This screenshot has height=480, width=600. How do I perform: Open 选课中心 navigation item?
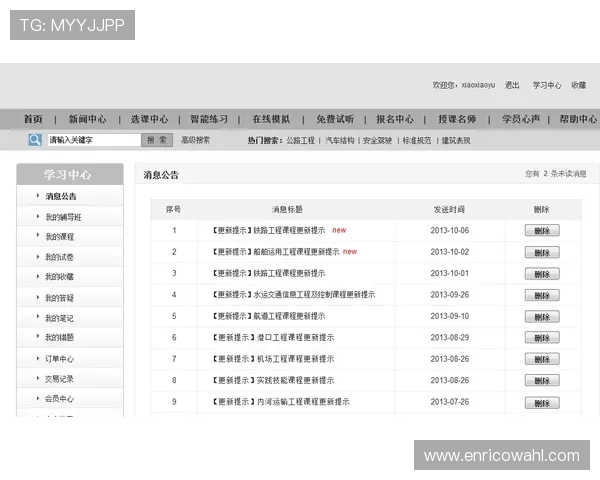click(x=149, y=119)
